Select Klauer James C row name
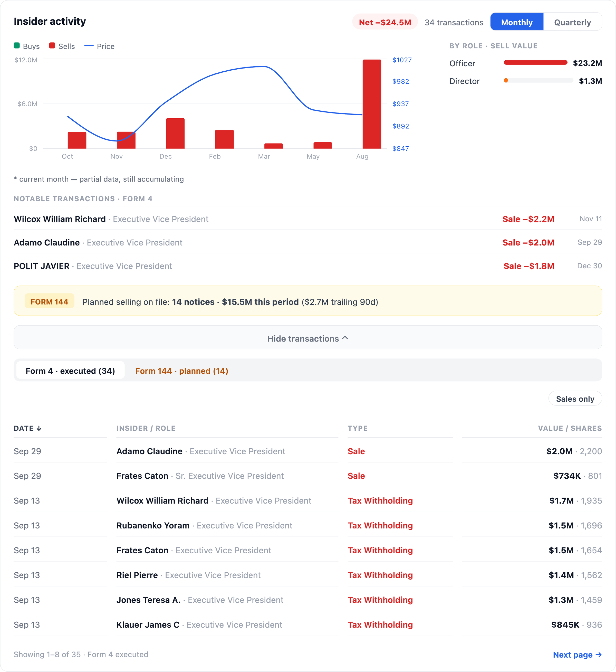 point(148,625)
